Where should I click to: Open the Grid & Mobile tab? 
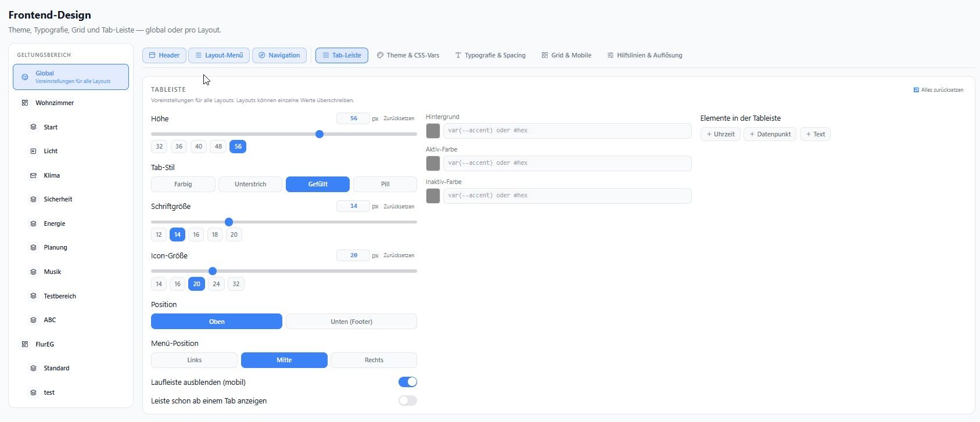tap(566, 55)
